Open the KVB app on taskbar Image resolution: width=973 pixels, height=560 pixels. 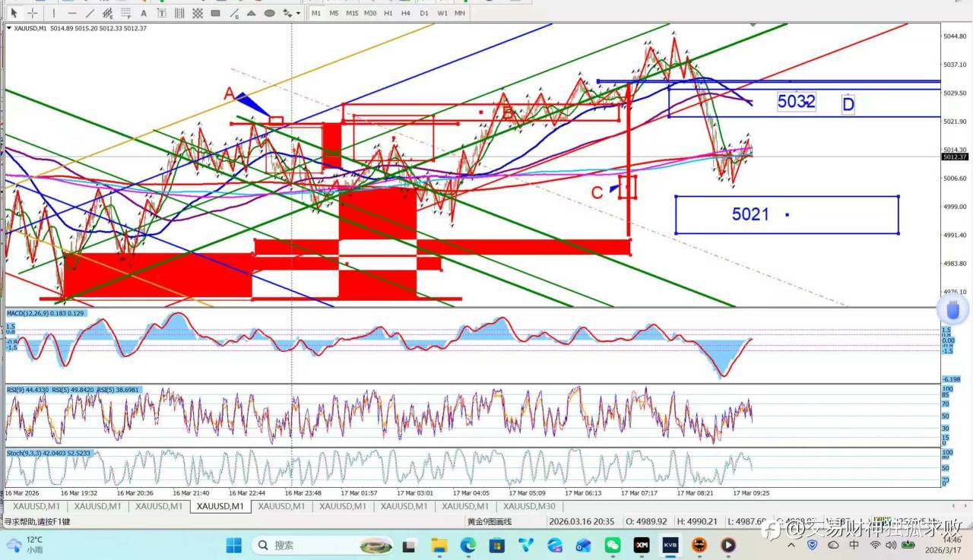[670, 545]
